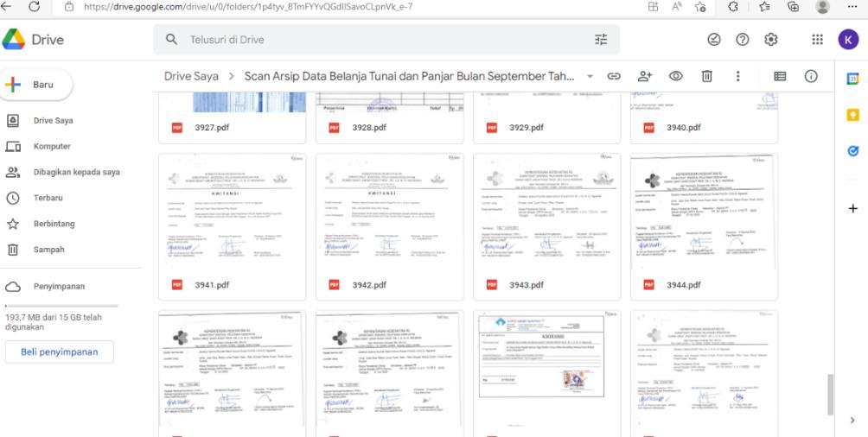This screenshot has width=868, height=437.
Task: Open Dibagikan kepada saya
Action: click(76, 172)
